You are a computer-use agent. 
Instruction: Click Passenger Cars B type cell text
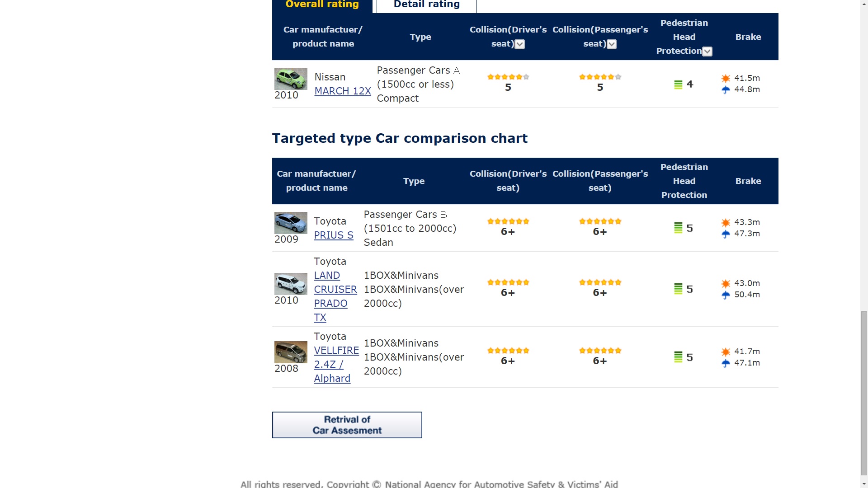click(x=410, y=228)
